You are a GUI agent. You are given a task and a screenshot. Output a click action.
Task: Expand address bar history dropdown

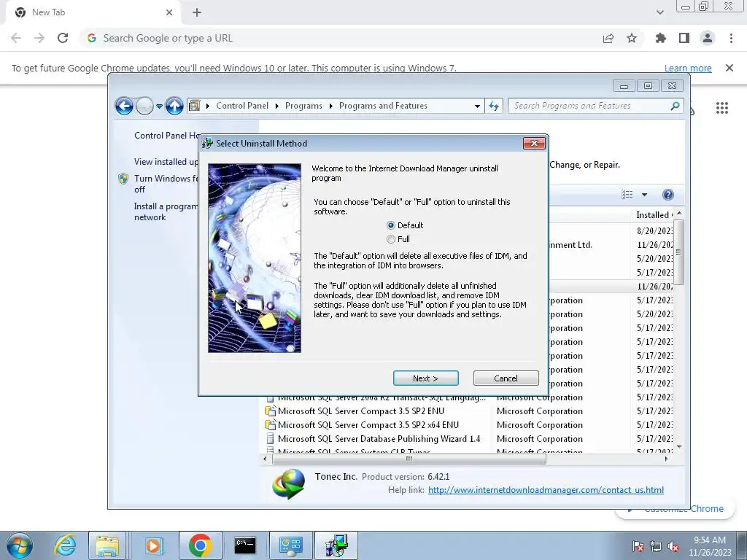(477, 106)
